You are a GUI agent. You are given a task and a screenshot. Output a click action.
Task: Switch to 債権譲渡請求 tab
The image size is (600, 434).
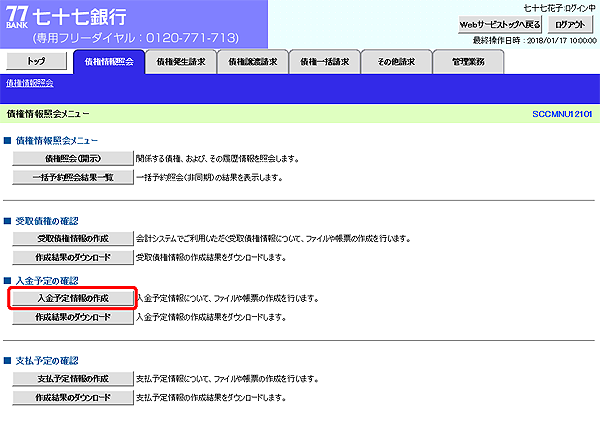click(x=253, y=62)
